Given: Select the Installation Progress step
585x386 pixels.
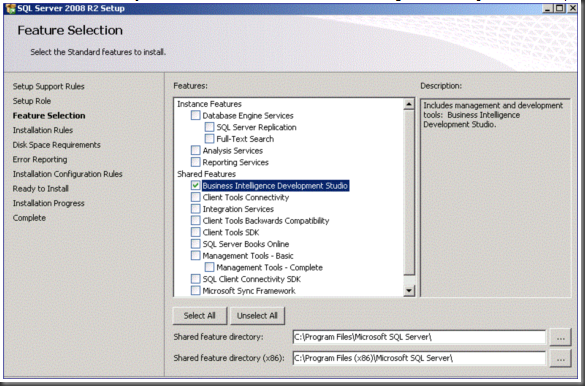Looking at the screenshot, I should [x=49, y=203].
